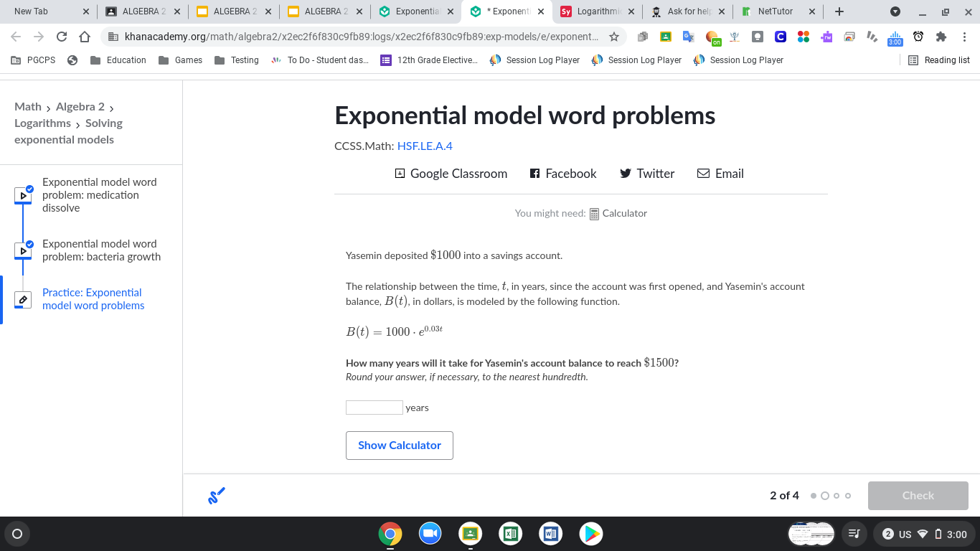This screenshot has width=980, height=551.
Task: Share to Google Classroom
Action: (451, 174)
